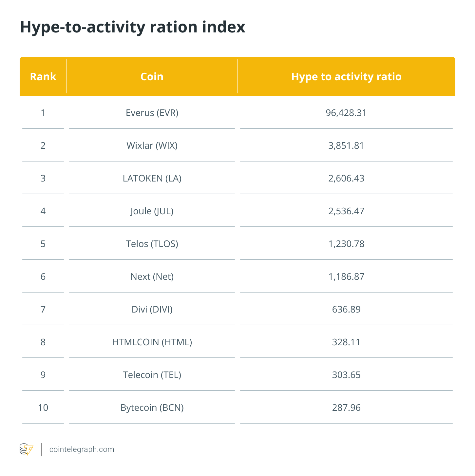Viewport: 475px width, 476px height.
Task: Select the Hype to activity ratio header
Action: (x=346, y=77)
